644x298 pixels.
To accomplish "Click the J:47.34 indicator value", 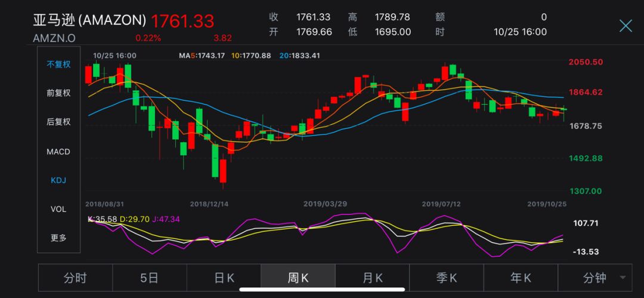I will pyautogui.click(x=166, y=219).
